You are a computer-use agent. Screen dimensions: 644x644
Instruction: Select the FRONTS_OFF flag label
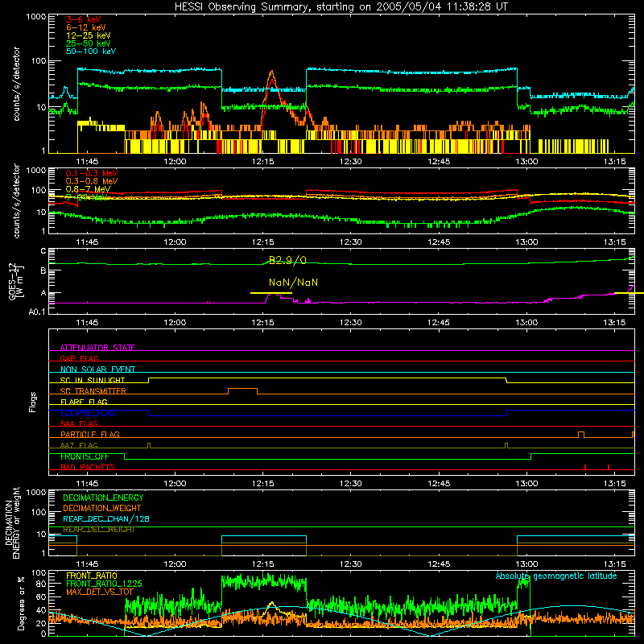[x=85, y=456]
